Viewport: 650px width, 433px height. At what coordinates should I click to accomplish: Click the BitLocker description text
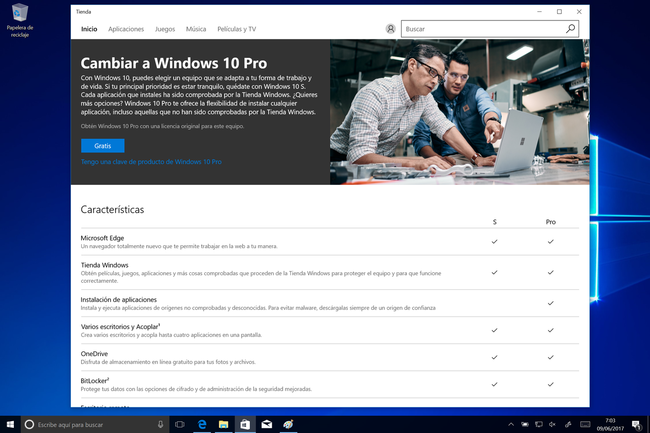pyautogui.click(x=196, y=389)
